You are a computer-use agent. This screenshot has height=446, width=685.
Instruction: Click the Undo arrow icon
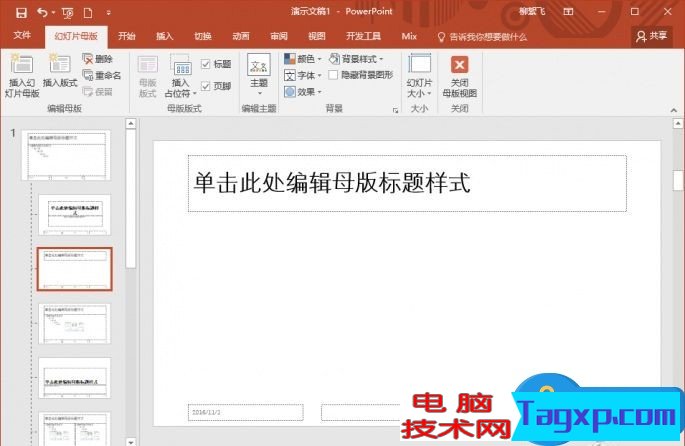coord(42,13)
